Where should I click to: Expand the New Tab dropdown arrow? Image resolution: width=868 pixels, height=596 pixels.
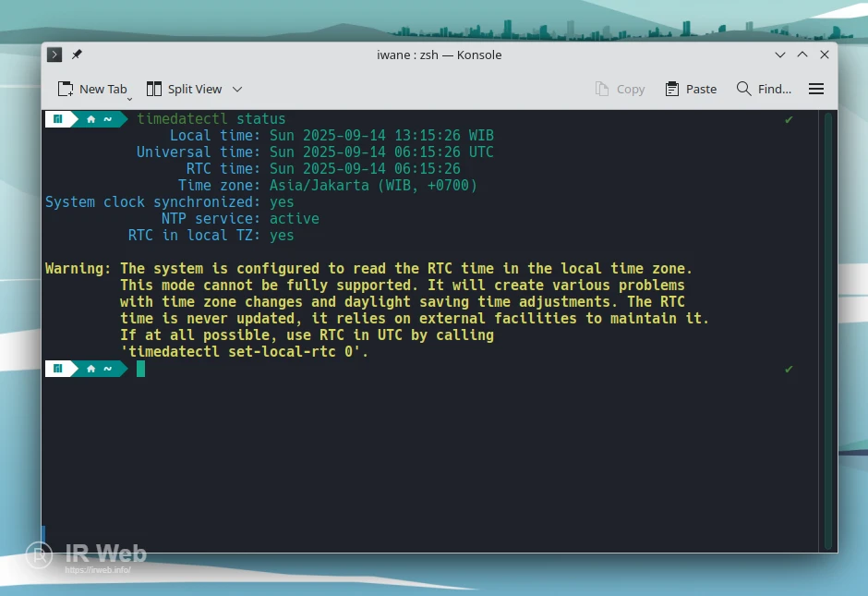pyautogui.click(x=129, y=97)
